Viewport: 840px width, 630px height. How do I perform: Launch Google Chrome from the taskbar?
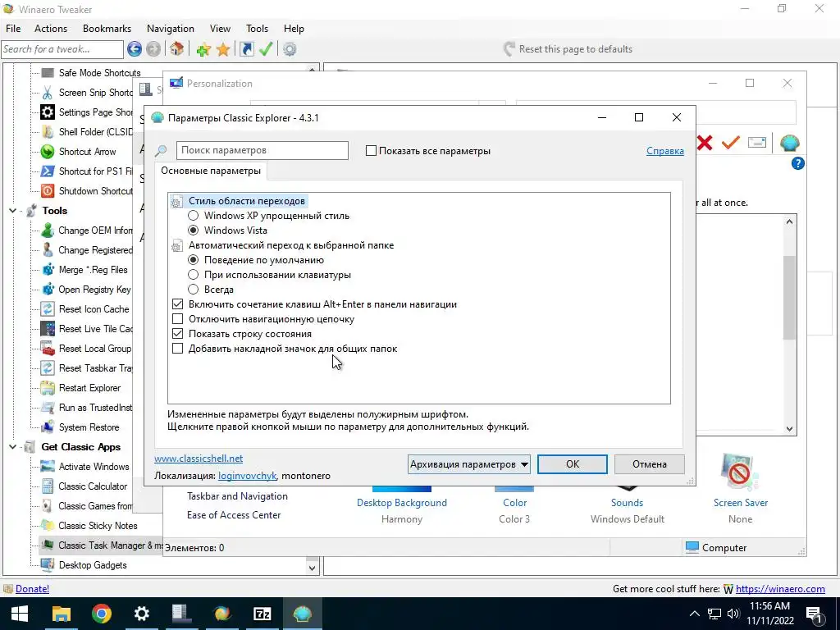tap(101, 614)
